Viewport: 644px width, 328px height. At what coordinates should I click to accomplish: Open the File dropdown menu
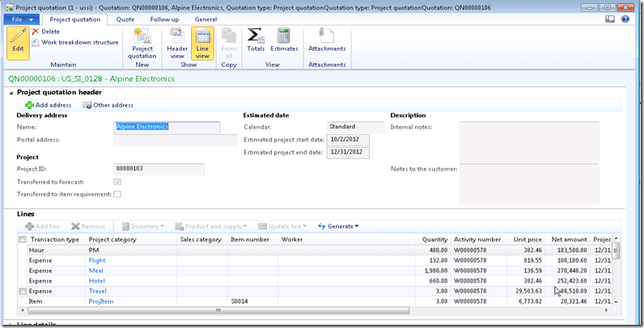(21, 19)
